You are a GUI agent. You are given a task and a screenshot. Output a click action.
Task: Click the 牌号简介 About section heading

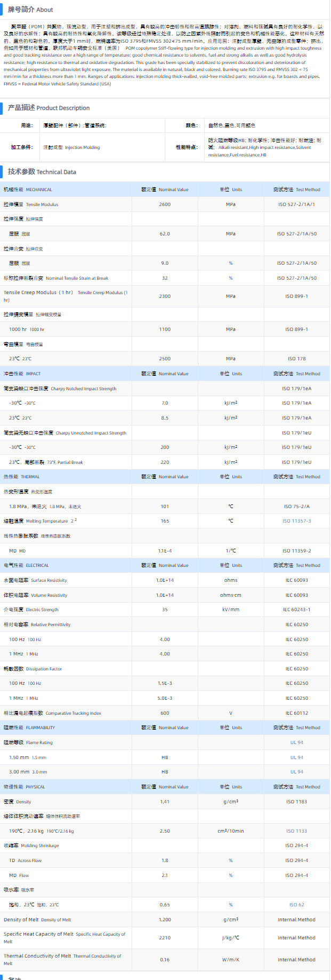pyautogui.click(x=30, y=10)
